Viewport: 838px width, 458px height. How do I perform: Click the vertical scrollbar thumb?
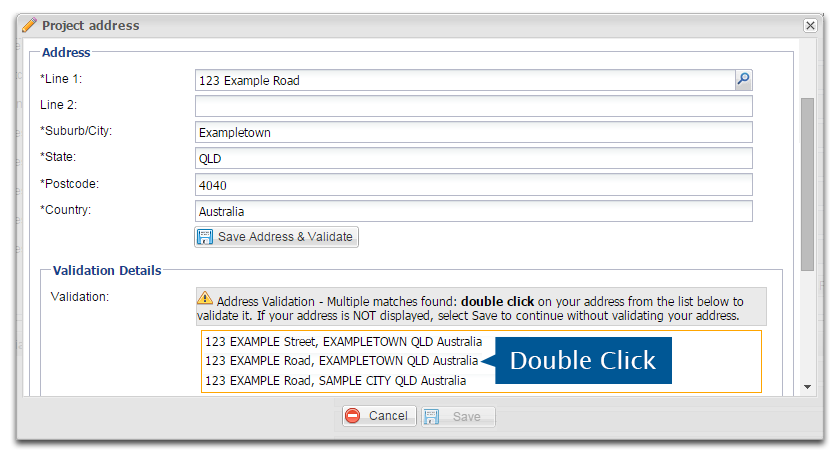click(808, 184)
